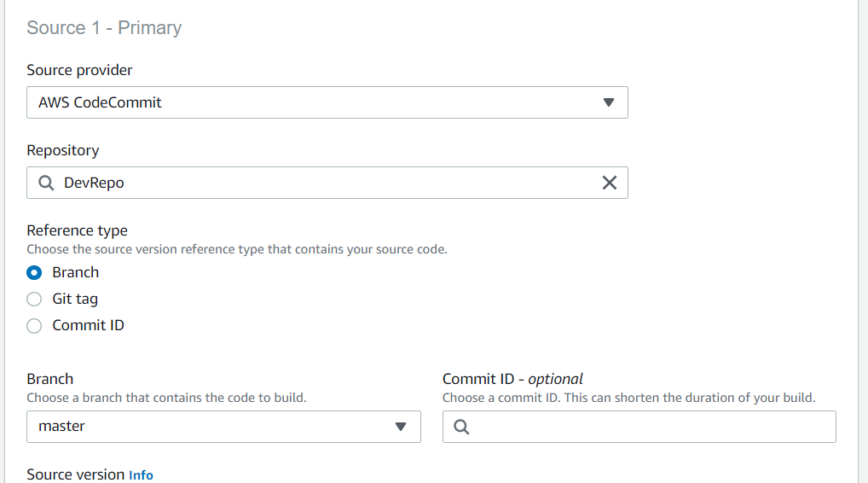Image resolution: width=868 pixels, height=483 pixels.
Task: Click the Reference type section label
Action: (x=77, y=230)
